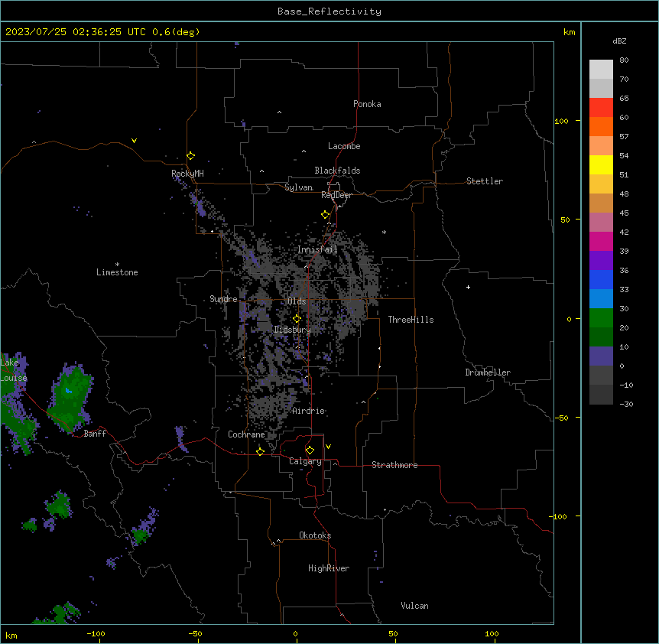Click the purple 10 dBZ legend swatch
Viewport: 659px width, 644px height.
(x=601, y=356)
